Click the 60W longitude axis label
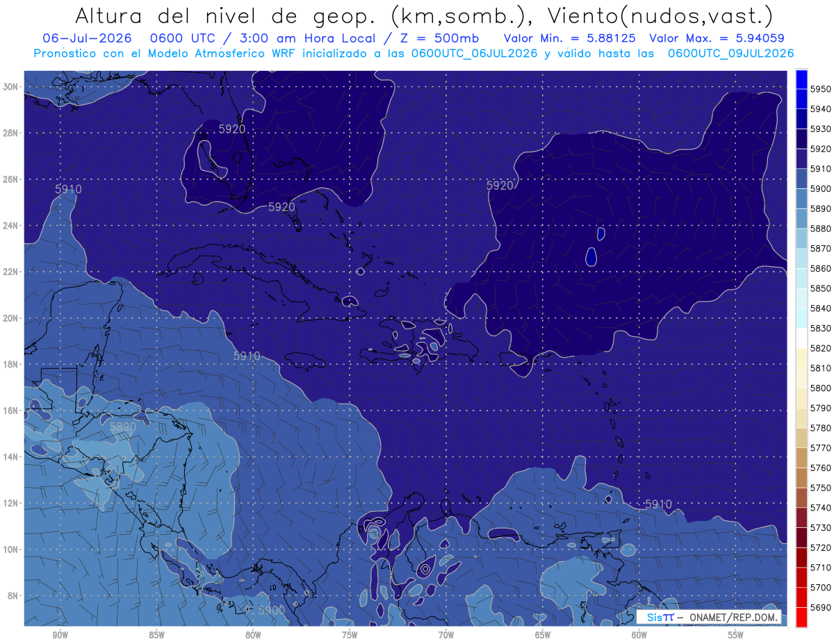 (639, 634)
